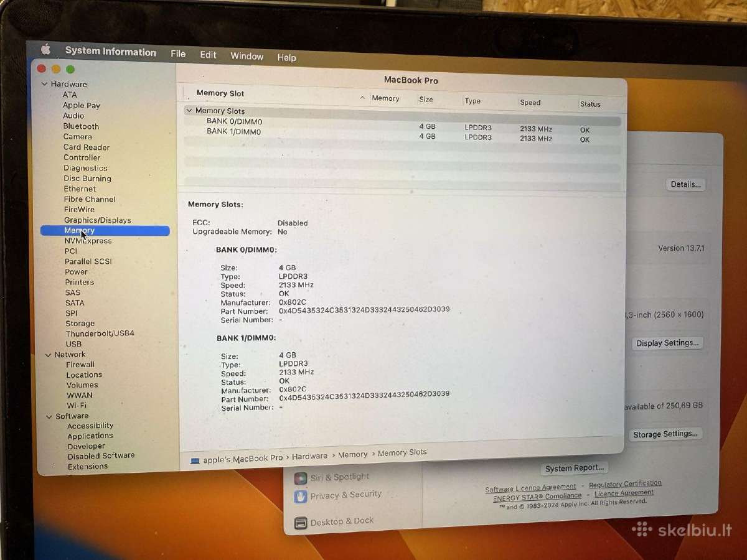This screenshot has height=560, width=747.
Task: Open the Edit menu
Action: [208, 55]
